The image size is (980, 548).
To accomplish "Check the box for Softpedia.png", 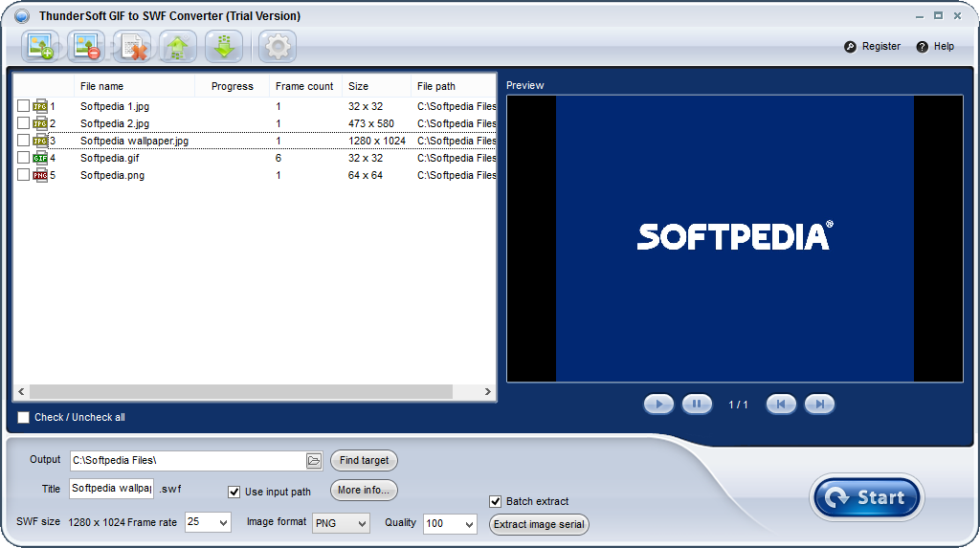I will click(23, 176).
